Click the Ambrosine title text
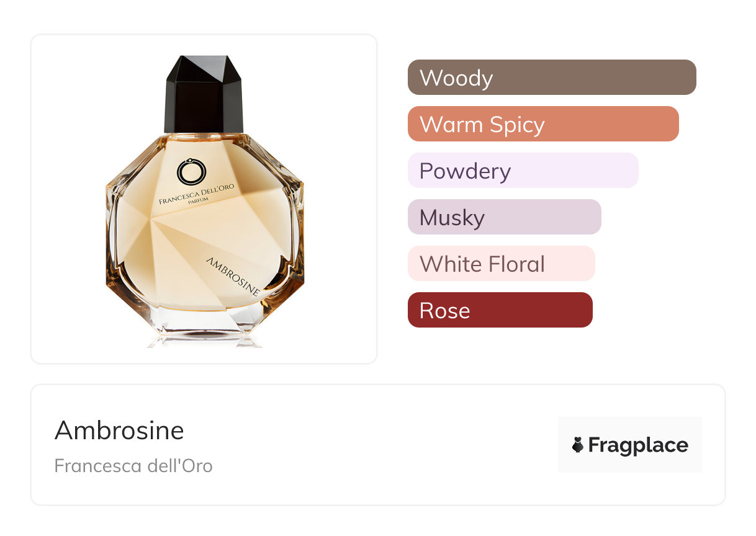756x536 pixels. tap(119, 431)
